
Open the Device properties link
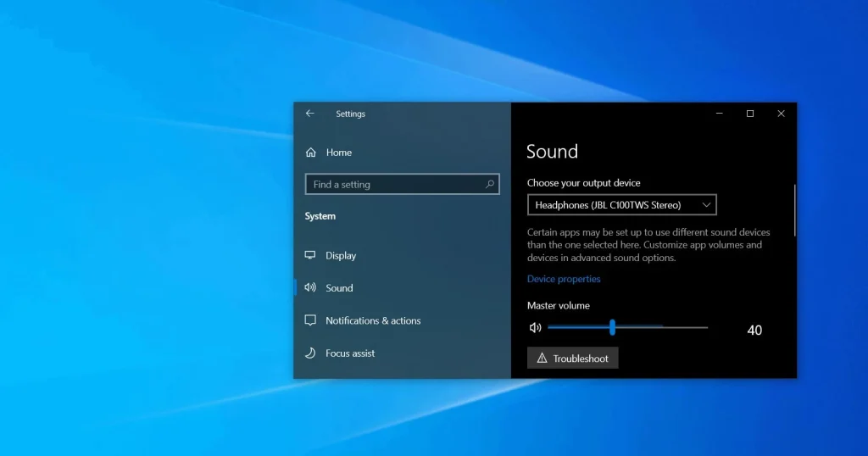(564, 279)
